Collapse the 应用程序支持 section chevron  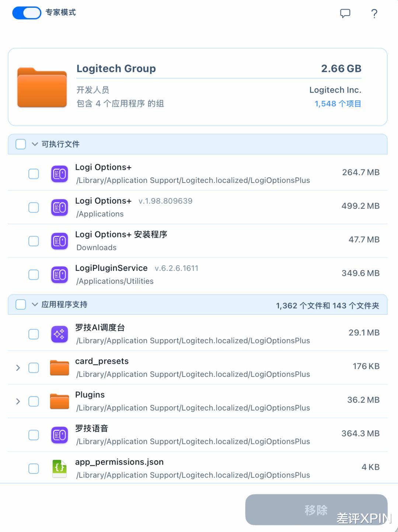(x=35, y=304)
